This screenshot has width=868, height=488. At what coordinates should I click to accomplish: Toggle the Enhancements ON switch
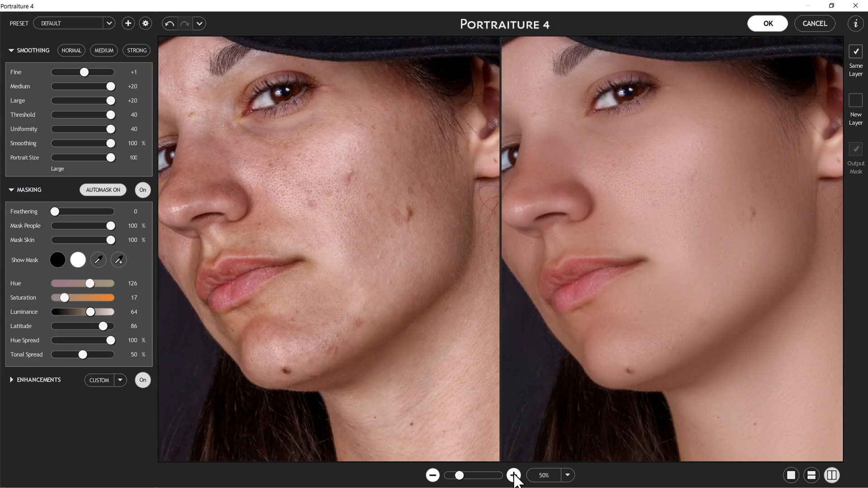(x=142, y=380)
